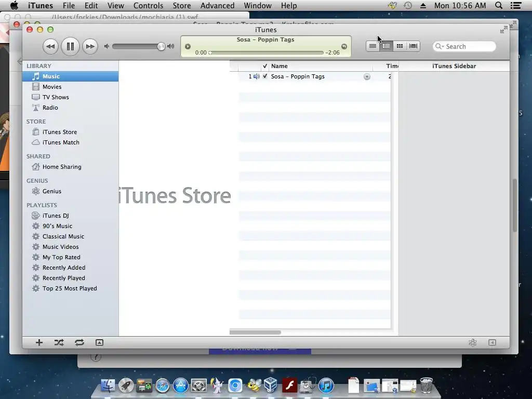Uncheck the Sosa - Poppin Tags song checkbox
Image resolution: width=532 pixels, height=399 pixels.
click(265, 76)
